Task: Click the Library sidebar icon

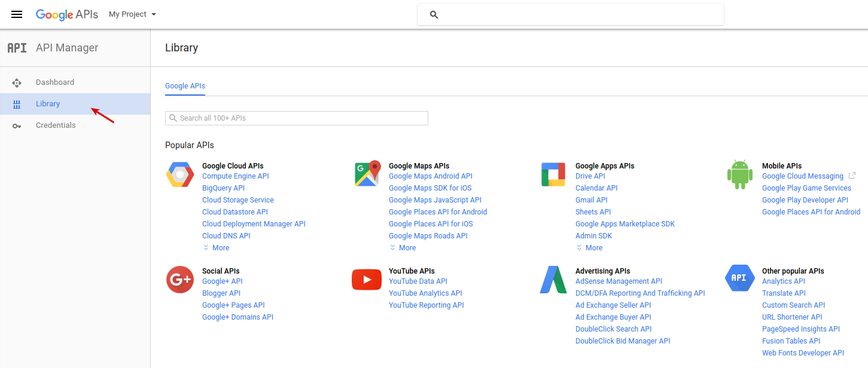Action: click(x=17, y=104)
